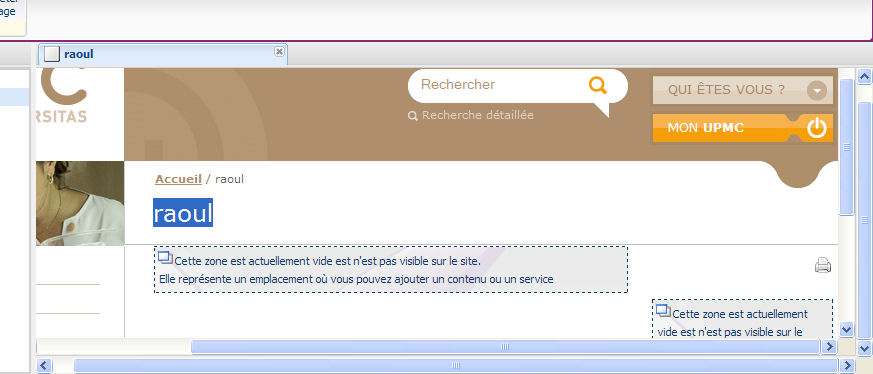873x374 pixels.
Task: Click the inner vertical scrollbar down arrow
Action: point(846,330)
